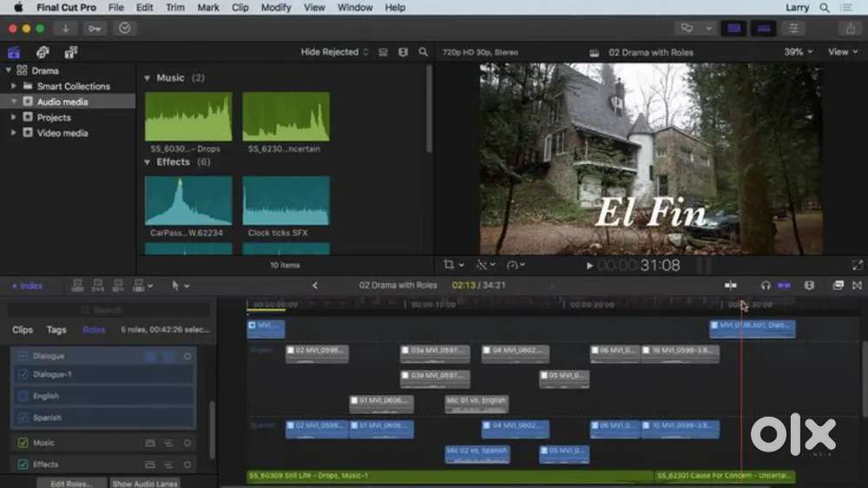Click the Show Audio Lanes button

(145, 483)
